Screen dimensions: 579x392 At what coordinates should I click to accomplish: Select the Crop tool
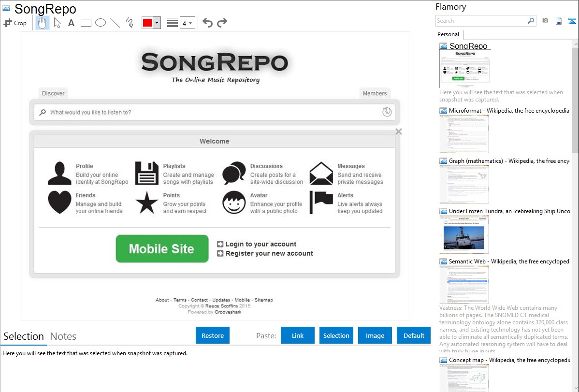click(15, 23)
